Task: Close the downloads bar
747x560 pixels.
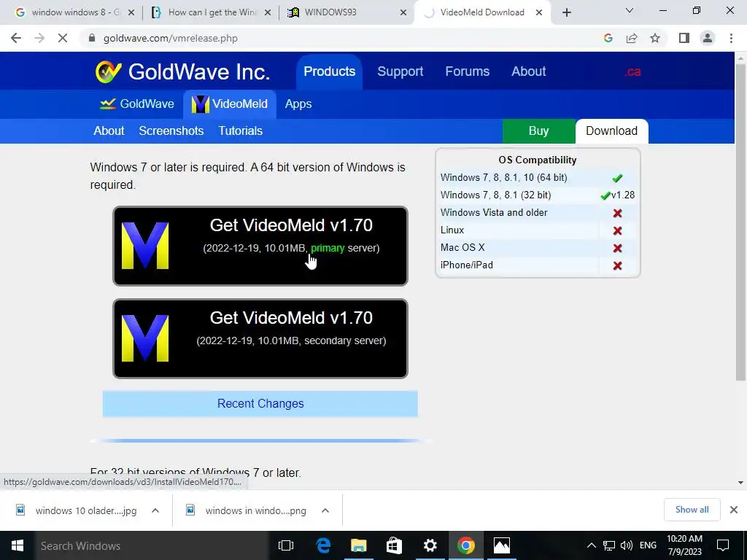Action: click(x=734, y=510)
